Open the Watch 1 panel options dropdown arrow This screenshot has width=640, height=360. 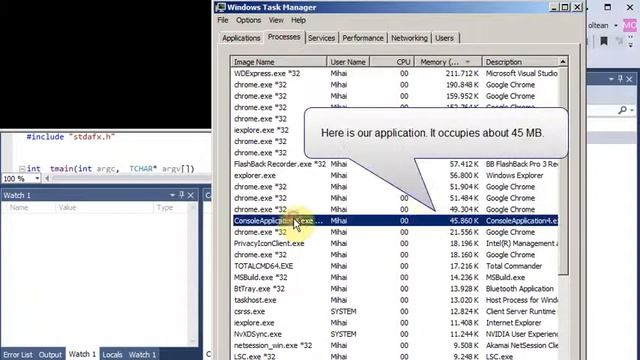pos(172,196)
